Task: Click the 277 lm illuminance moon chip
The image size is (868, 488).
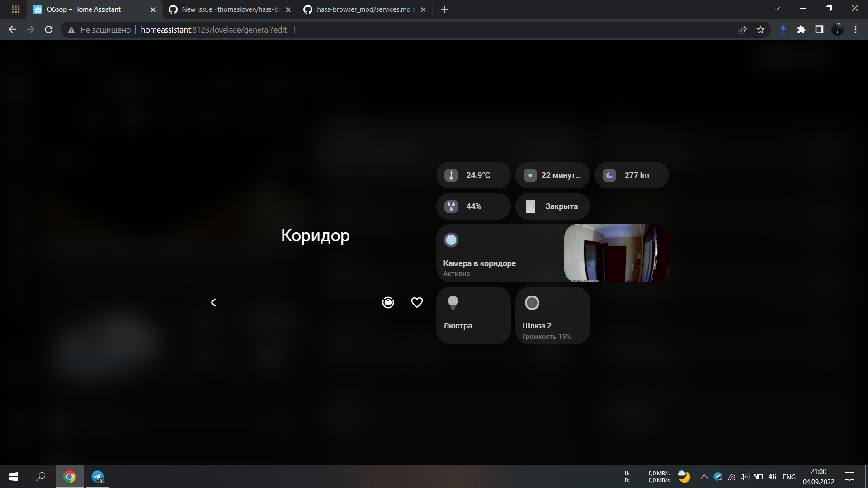Action: (x=631, y=175)
